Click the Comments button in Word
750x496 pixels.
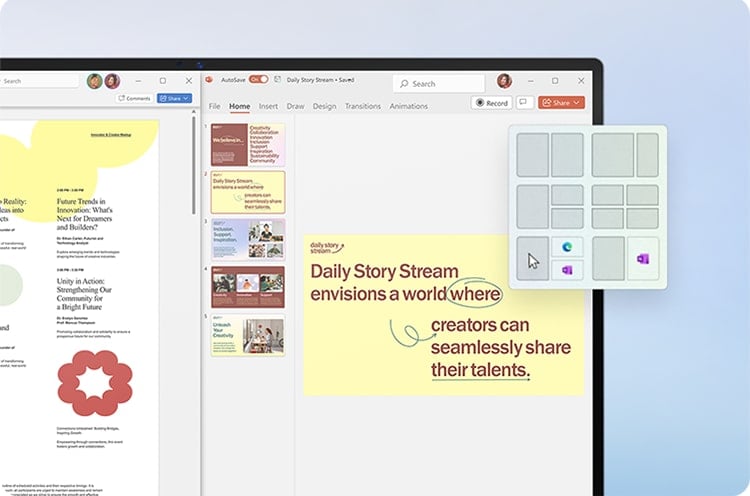(134, 99)
